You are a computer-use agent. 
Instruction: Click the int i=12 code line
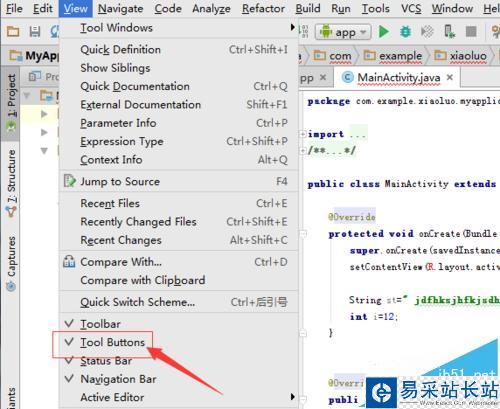coord(374,316)
